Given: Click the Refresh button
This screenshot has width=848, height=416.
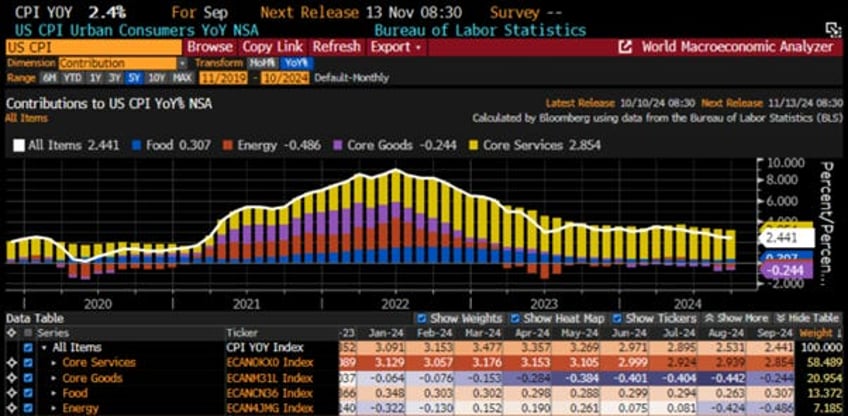Looking at the screenshot, I should pos(336,47).
